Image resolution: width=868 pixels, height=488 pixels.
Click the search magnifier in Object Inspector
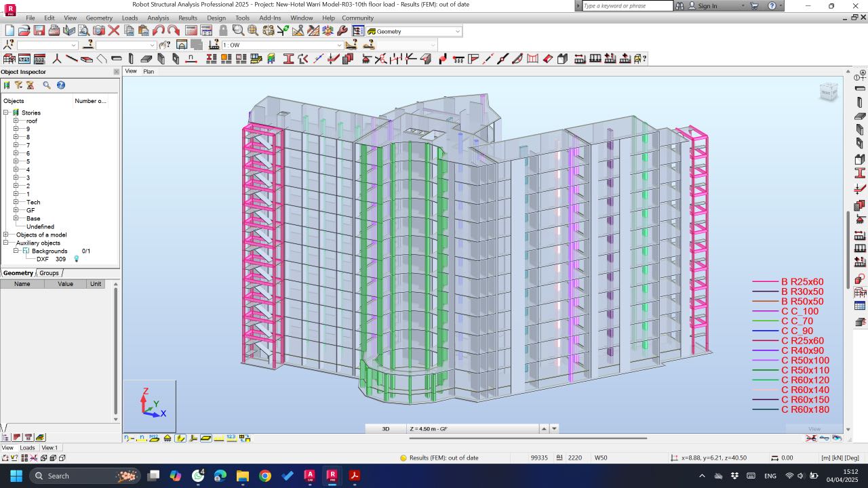[x=47, y=85]
